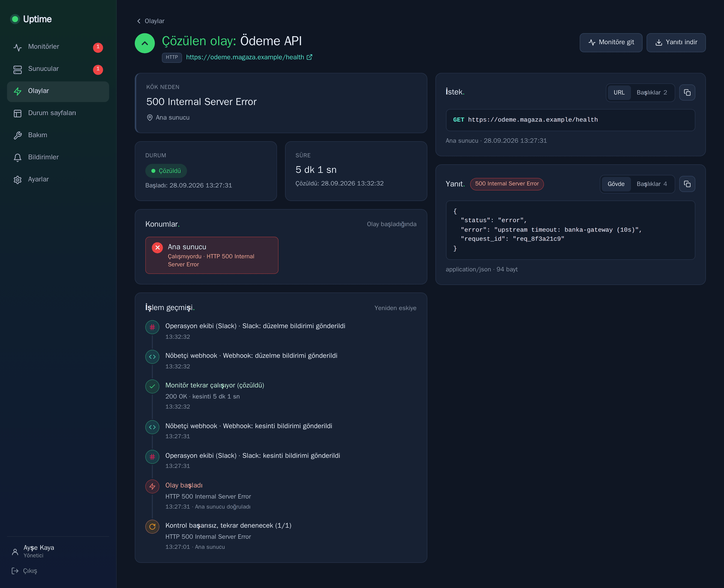Click the Monitöre git button
The image size is (724, 588).
click(x=611, y=42)
